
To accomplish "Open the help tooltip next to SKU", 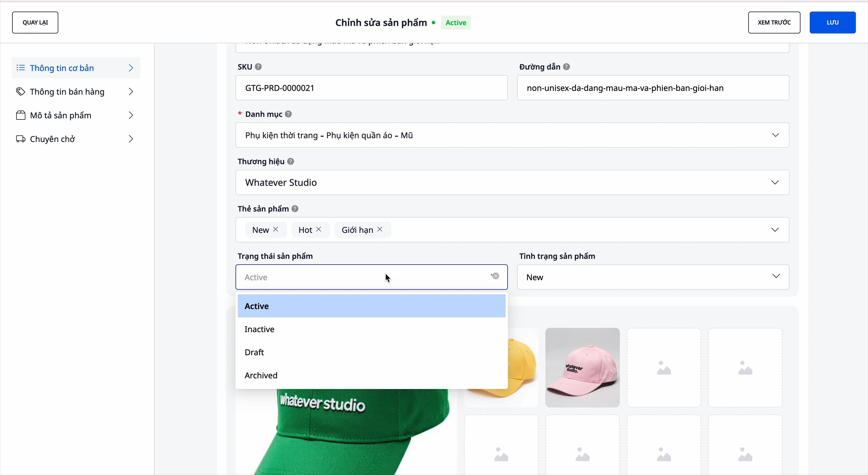I will click(x=259, y=67).
